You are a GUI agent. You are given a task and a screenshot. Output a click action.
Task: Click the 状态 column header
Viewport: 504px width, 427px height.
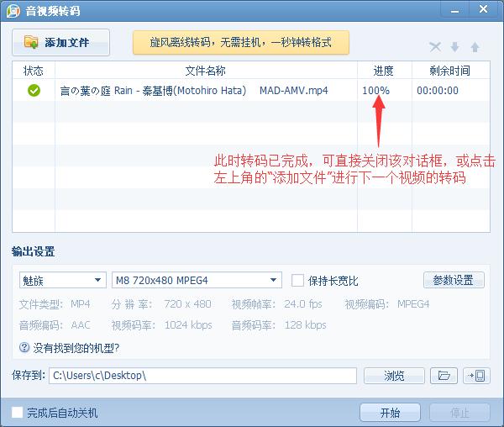click(x=34, y=71)
